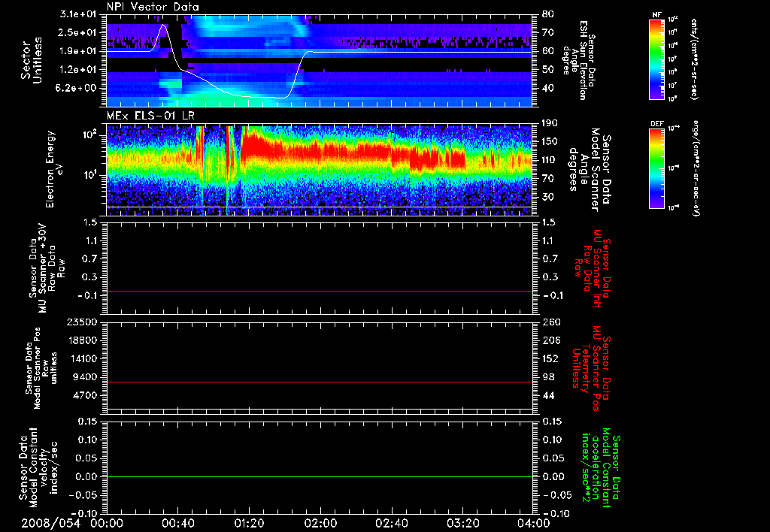
Task: Click the red "MU Scanner Pos Telemetry" label
Action: tap(591, 367)
